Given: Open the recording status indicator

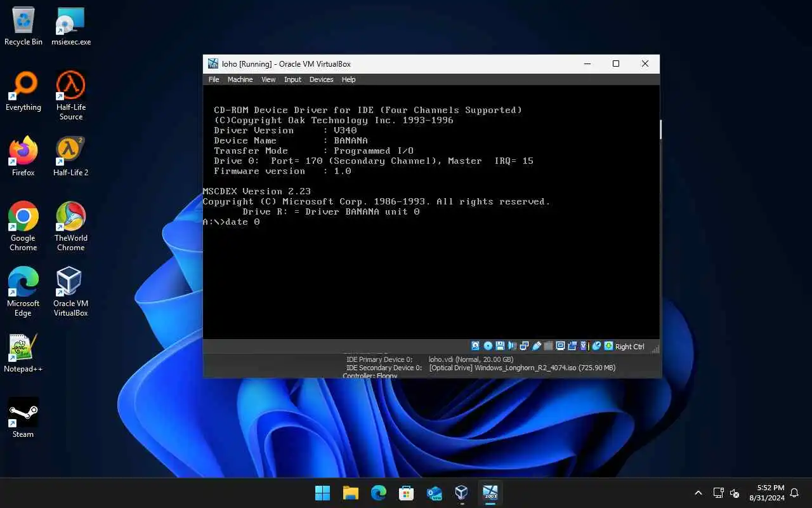Looking at the screenshot, I should (572, 346).
